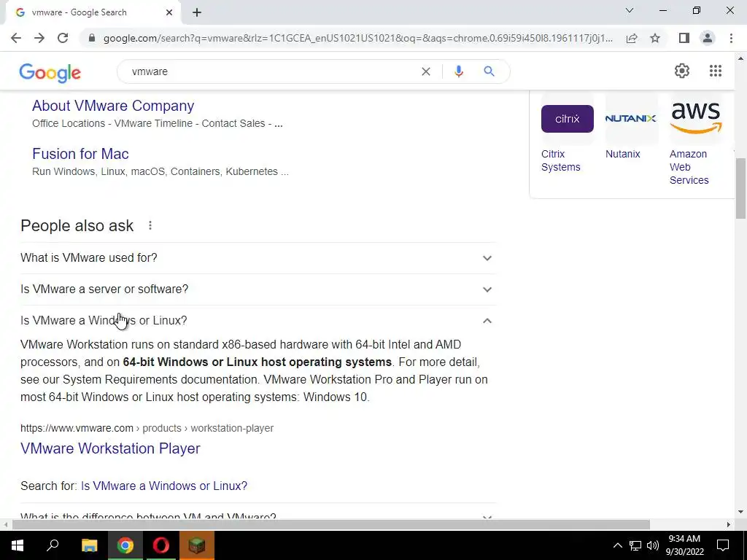Click the scroll down arrow of the page
Image resolution: width=747 pixels, height=560 pixels.
pyautogui.click(x=740, y=513)
